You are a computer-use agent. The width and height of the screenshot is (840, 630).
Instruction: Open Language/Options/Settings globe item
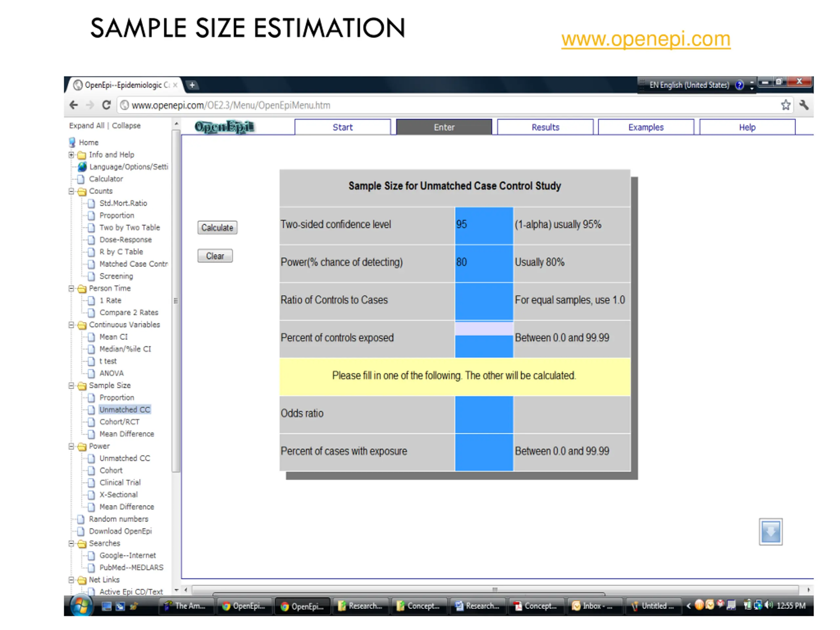point(82,167)
